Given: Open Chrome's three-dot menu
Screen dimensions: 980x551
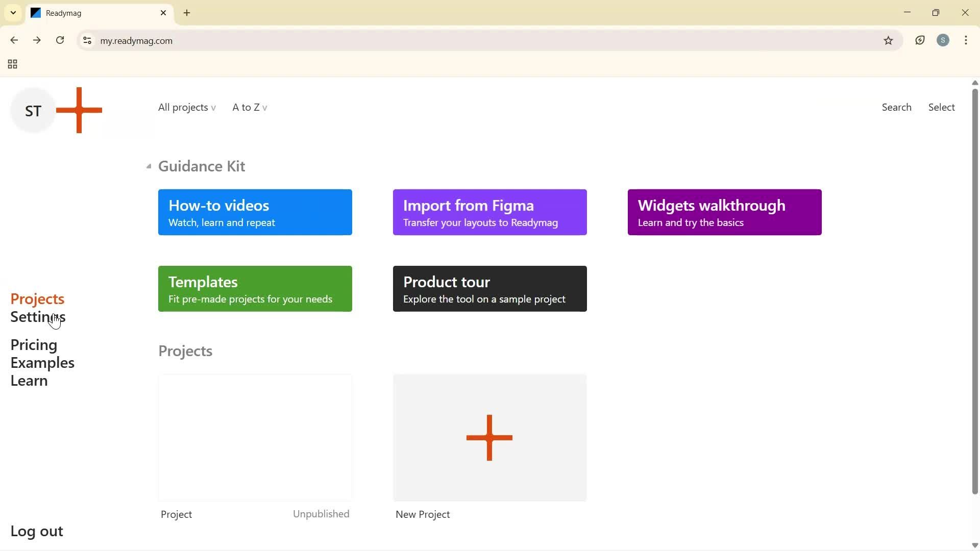Looking at the screenshot, I should (966, 40).
